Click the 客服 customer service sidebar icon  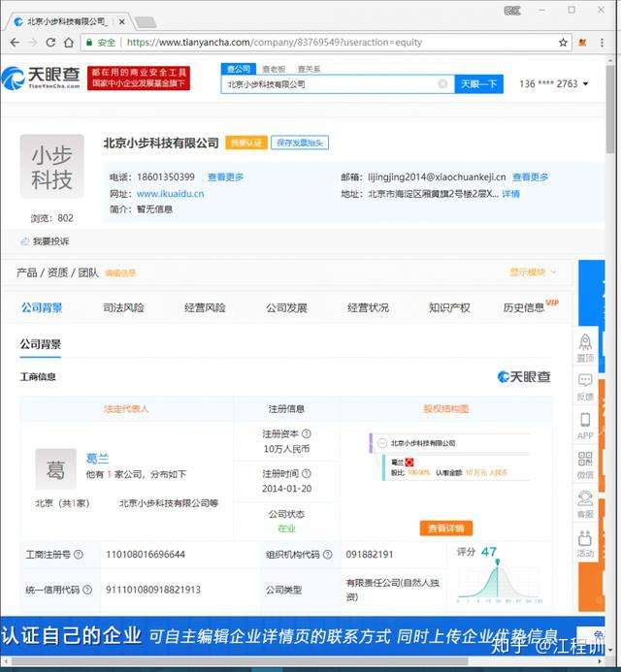[585, 504]
